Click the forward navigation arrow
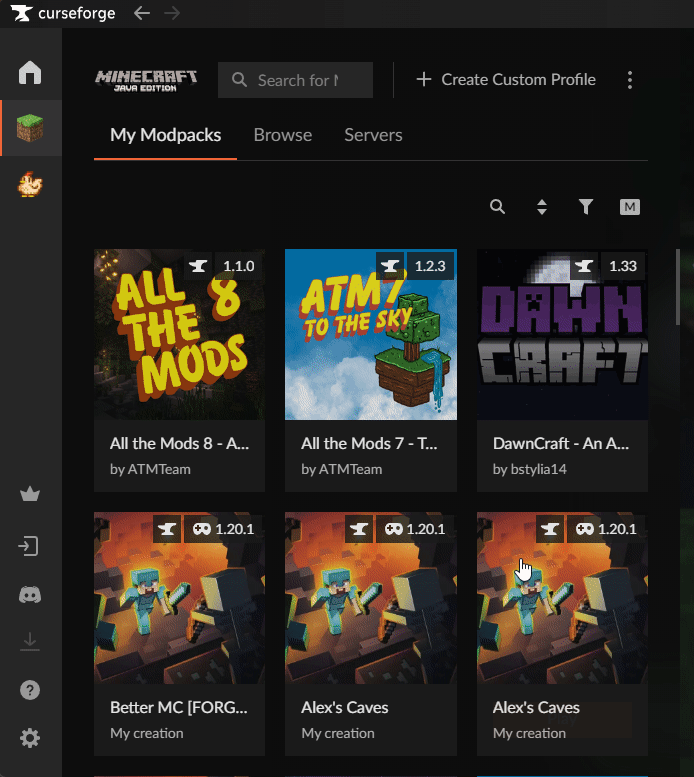Viewport: 694px width, 777px height. pos(172,13)
